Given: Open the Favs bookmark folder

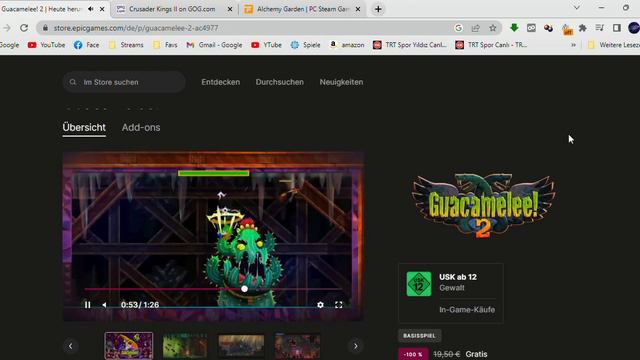Looking at the screenshot, I should pyautogui.click(x=165, y=45).
